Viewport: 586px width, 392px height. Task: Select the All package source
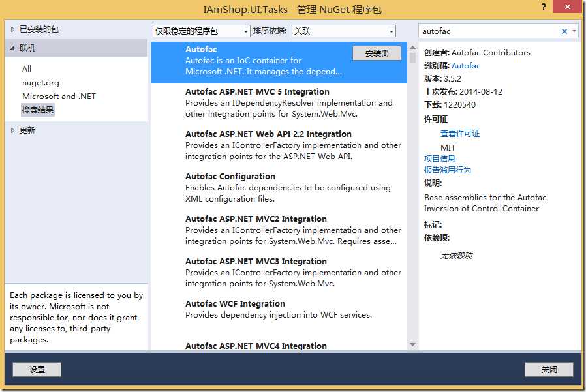(27, 68)
